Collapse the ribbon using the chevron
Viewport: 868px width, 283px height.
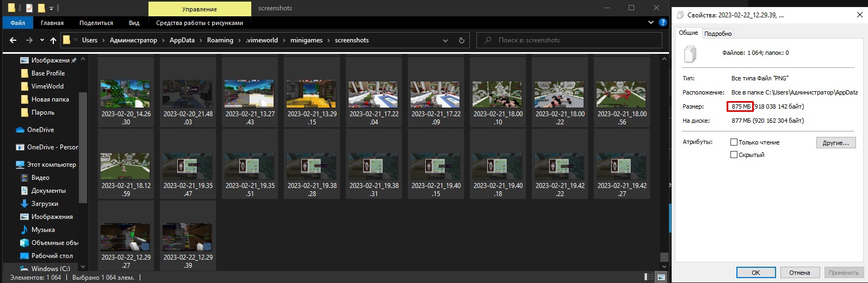click(651, 23)
